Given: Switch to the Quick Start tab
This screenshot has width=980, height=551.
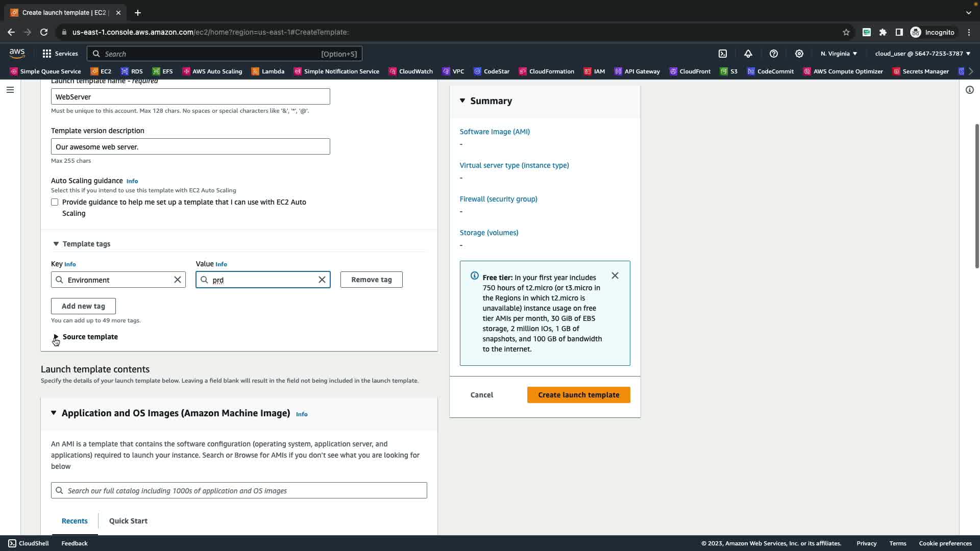Looking at the screenshot, I should pyautogui.click(x=128, y=521).
